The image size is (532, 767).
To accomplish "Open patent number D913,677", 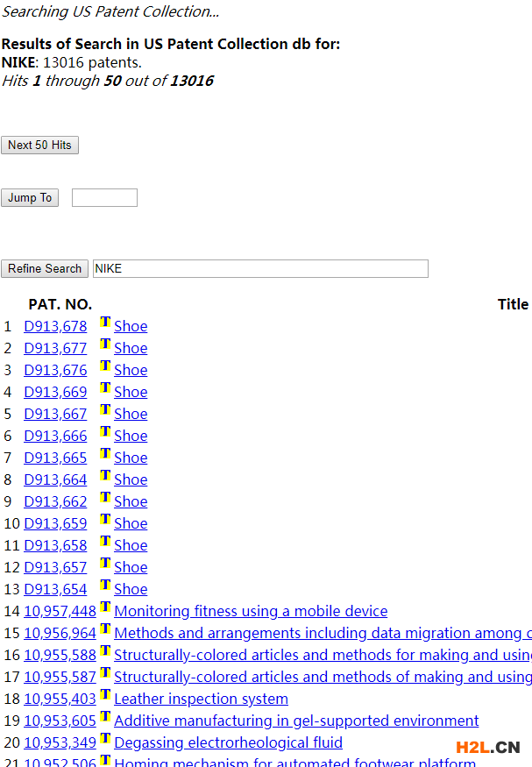I will [55, 348].
